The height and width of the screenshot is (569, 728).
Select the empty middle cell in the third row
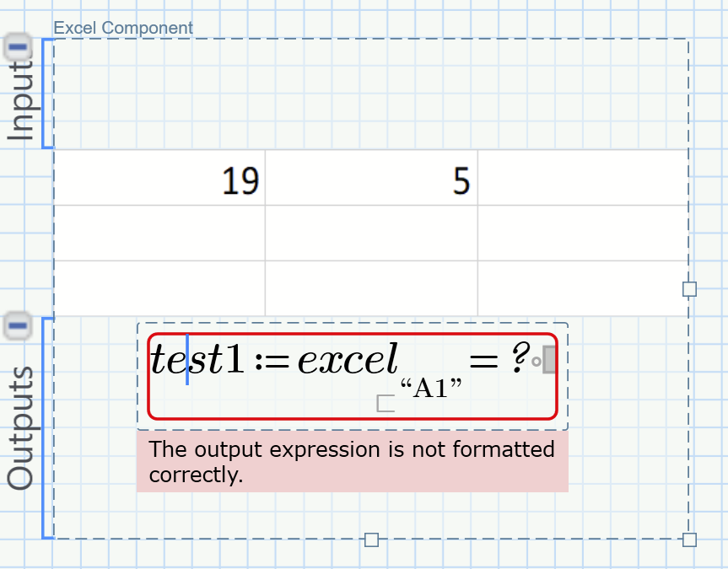(371, 288)
